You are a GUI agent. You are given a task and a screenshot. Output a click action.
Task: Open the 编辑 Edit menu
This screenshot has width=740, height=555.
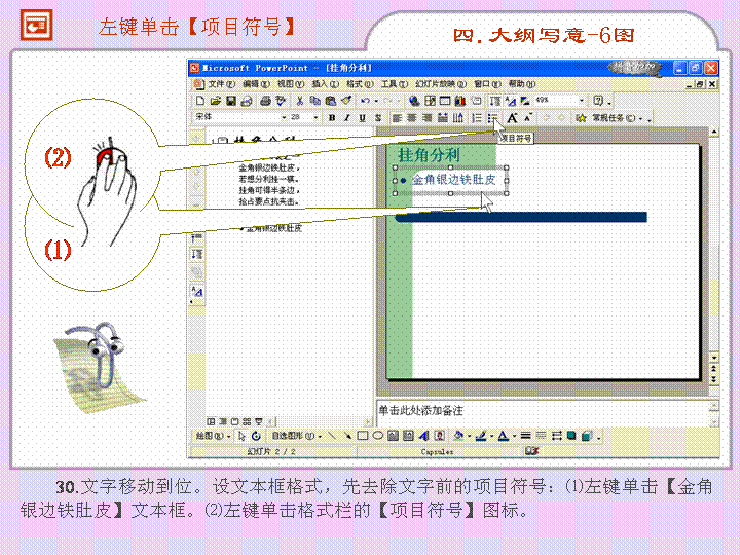(256, 84)
